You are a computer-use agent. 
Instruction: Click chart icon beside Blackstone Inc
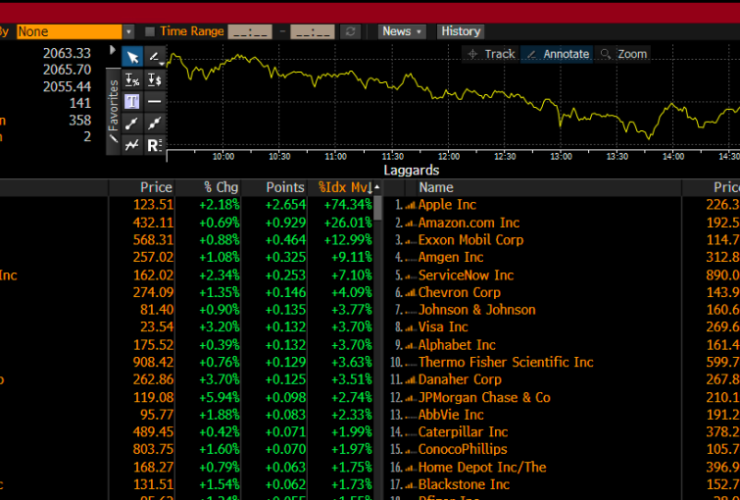[x=410, y=485]
